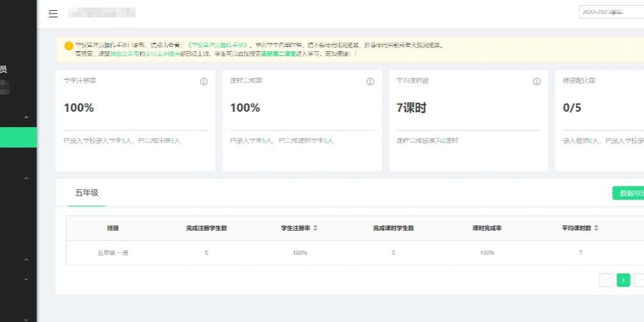The image size is (644, 322).
Task: Select page 1 in pagination
Action: click(x=623, y=280)
